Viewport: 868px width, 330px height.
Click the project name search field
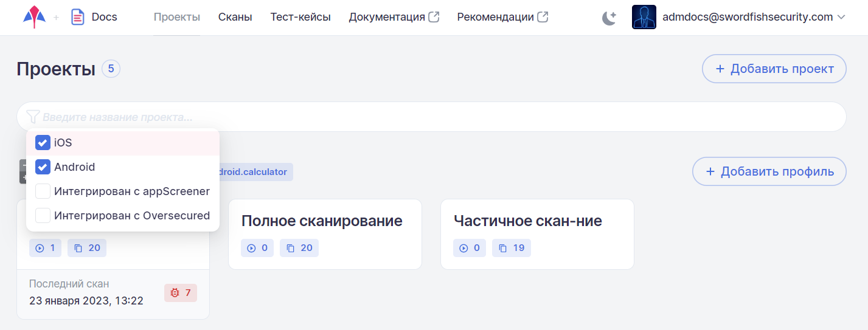point(426,117)
